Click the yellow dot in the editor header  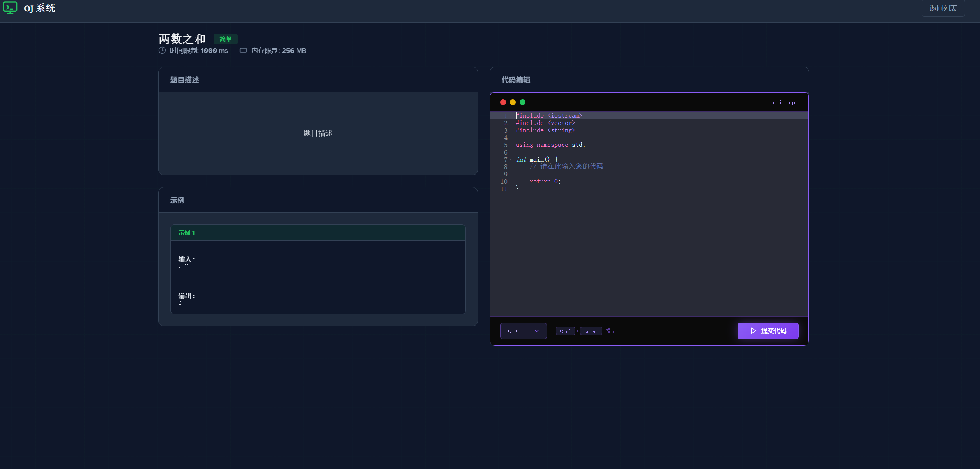[x=513, y=102]
